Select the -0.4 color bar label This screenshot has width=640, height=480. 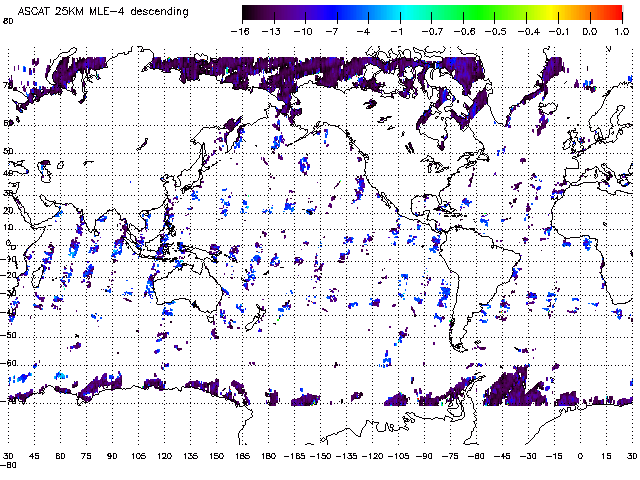click(x=527, y=32)
